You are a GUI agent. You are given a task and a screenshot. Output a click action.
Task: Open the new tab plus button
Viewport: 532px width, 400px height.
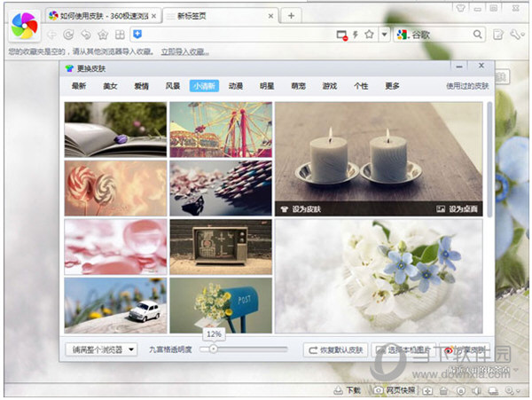click(x=291, y=15)
